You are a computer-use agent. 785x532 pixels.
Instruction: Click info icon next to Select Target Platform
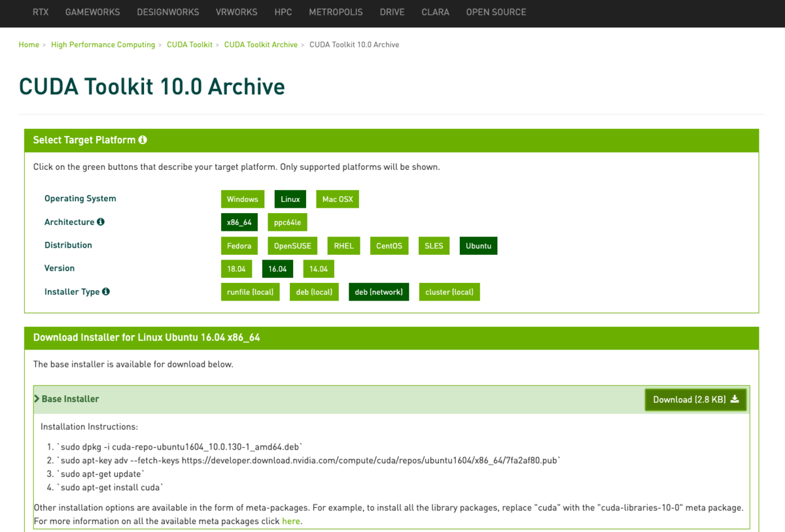[x=143, y=140]
